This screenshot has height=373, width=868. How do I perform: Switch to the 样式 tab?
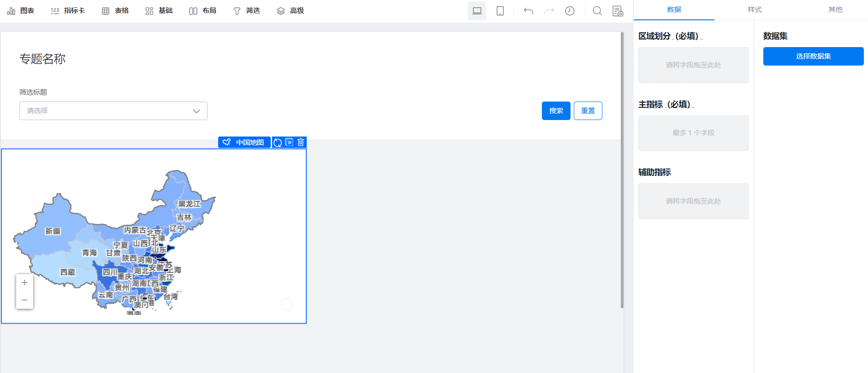755,10
